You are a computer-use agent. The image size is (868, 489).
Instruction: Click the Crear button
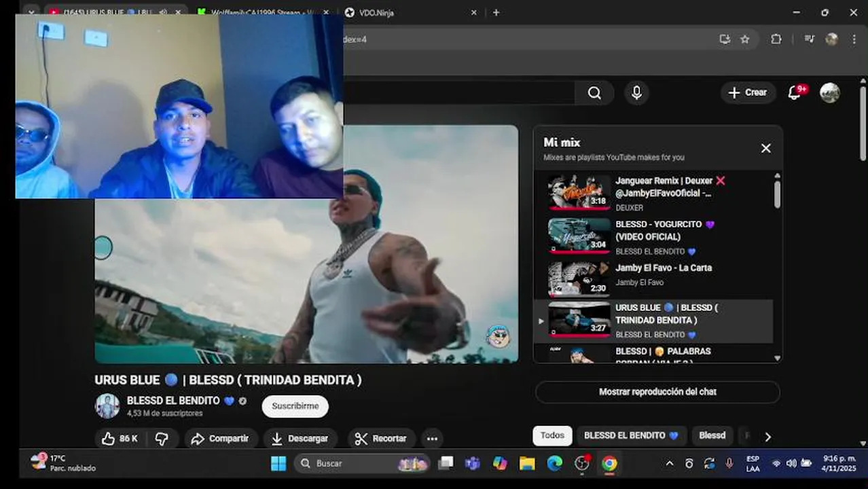pos(748,93)
